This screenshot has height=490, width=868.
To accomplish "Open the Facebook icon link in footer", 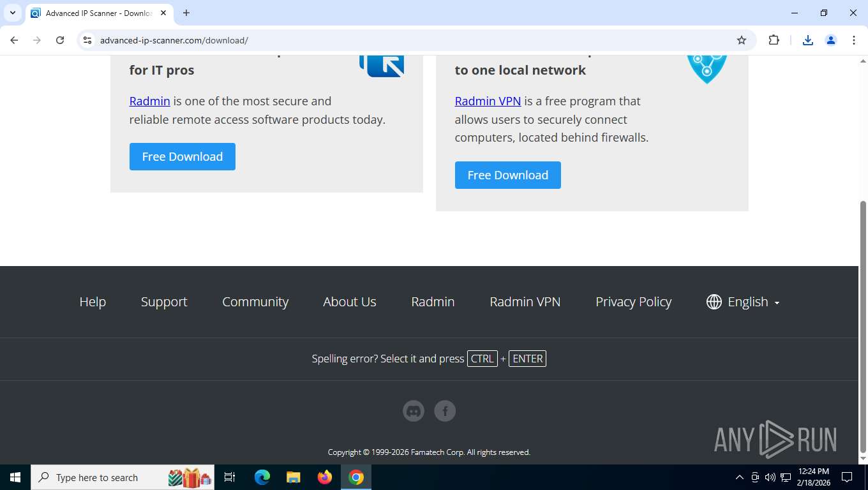I will point(445,411).
